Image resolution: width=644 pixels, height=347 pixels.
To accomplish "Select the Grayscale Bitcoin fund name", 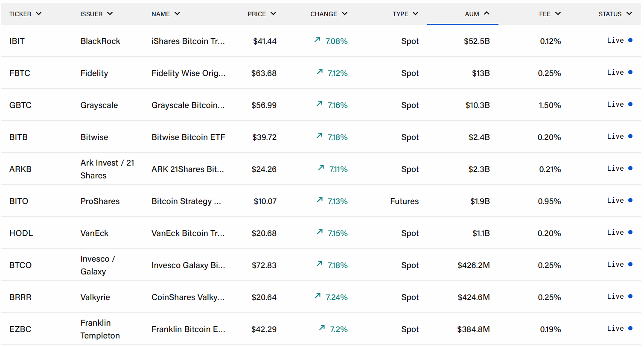I will [x=188, y=105].
